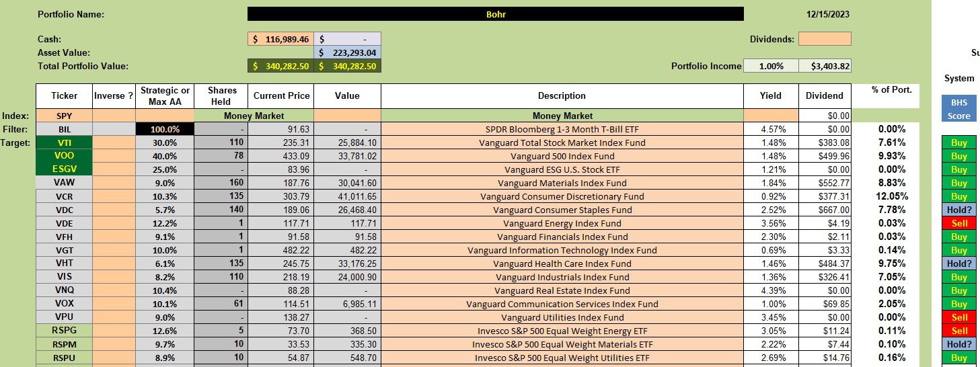Select the Hold? score for RSPM
This screenshot has width=980, height=367.
[959, 344]
